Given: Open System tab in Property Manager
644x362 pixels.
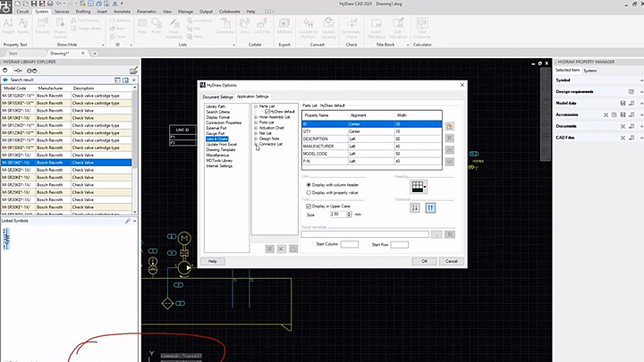Looking at the screenshot, I should coord(589,71).
